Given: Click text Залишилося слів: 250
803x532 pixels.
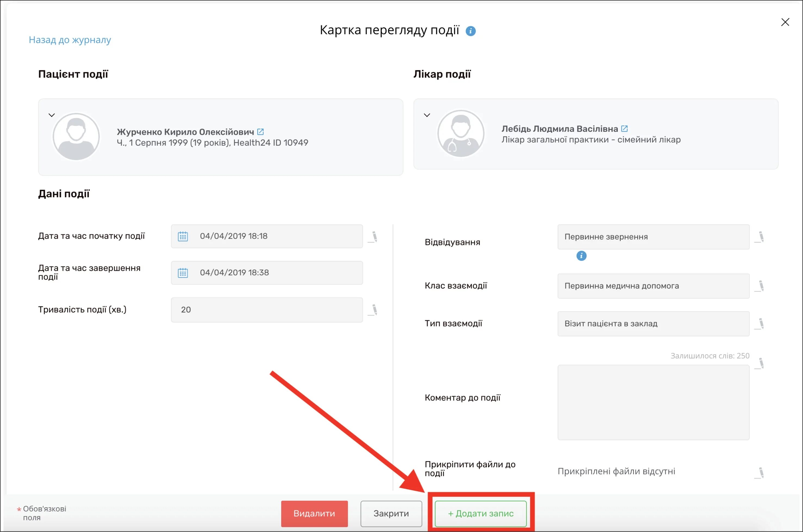Looking at the screenshot, I should 710,356.
